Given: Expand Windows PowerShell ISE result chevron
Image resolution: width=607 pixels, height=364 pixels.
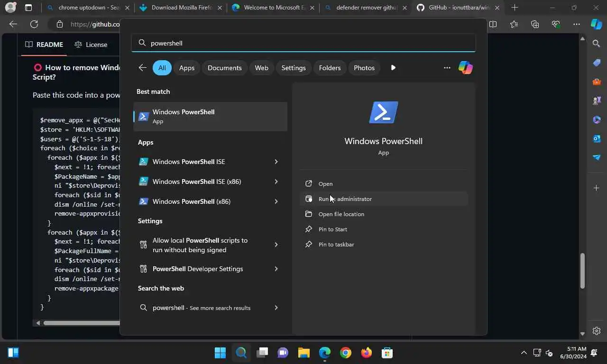Looking at the screenshot, I should point(276,162).
